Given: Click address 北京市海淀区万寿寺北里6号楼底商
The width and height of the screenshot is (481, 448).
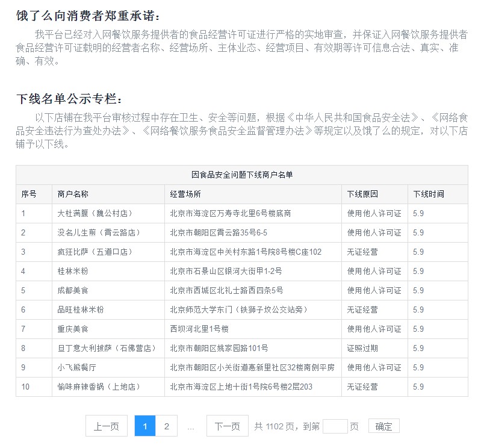Looking at the screenshot, I should tap(231, 213).
